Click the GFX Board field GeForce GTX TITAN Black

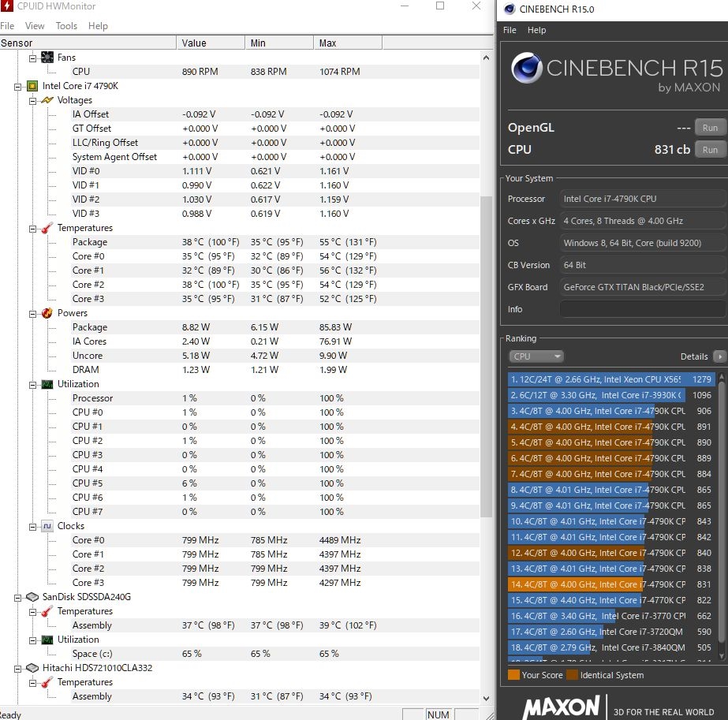(643, 287)
